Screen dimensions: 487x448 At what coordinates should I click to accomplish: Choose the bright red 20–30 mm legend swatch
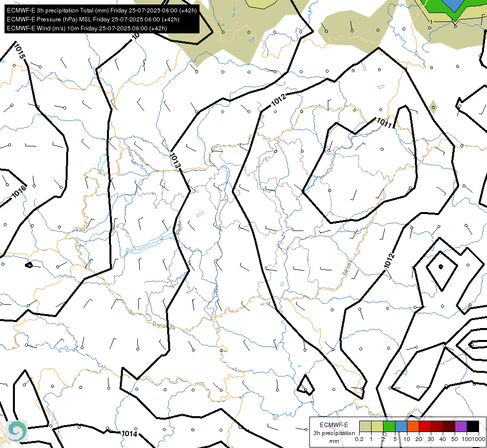pos(425,426)
